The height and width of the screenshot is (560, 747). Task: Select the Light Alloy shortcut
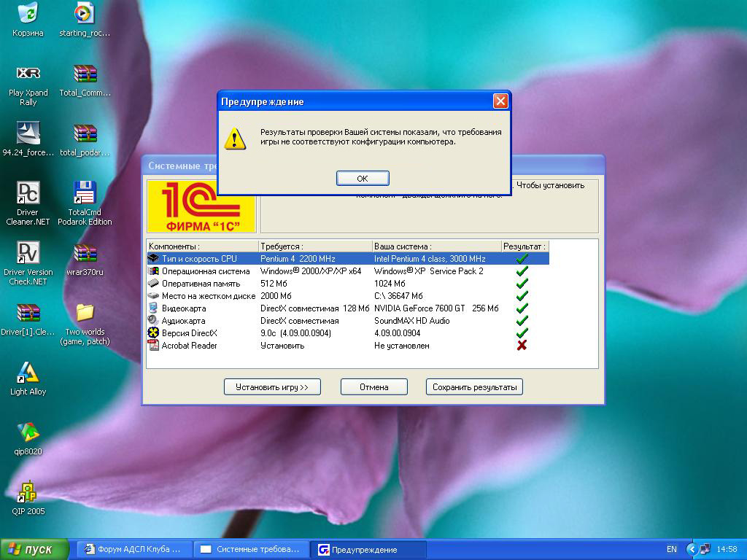(28, 373)
